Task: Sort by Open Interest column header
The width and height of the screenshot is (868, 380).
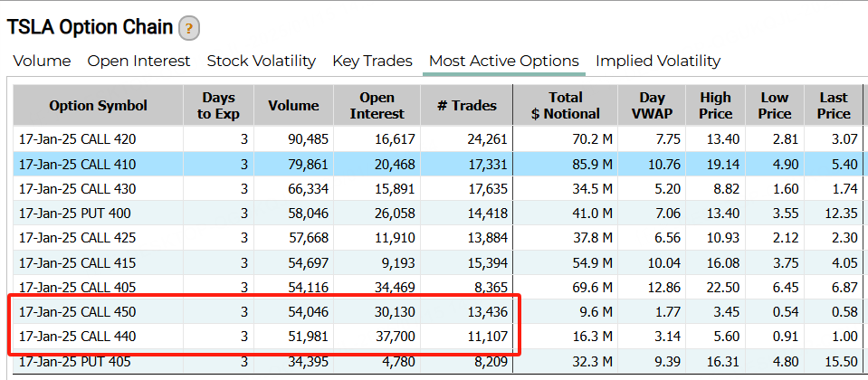Action: 377,106
